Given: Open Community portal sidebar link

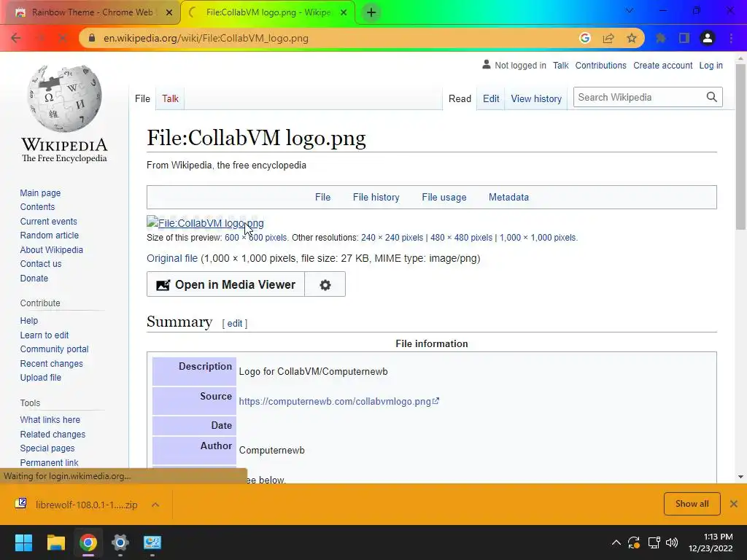Looking at the screenshot, I should tap(54, 349).
